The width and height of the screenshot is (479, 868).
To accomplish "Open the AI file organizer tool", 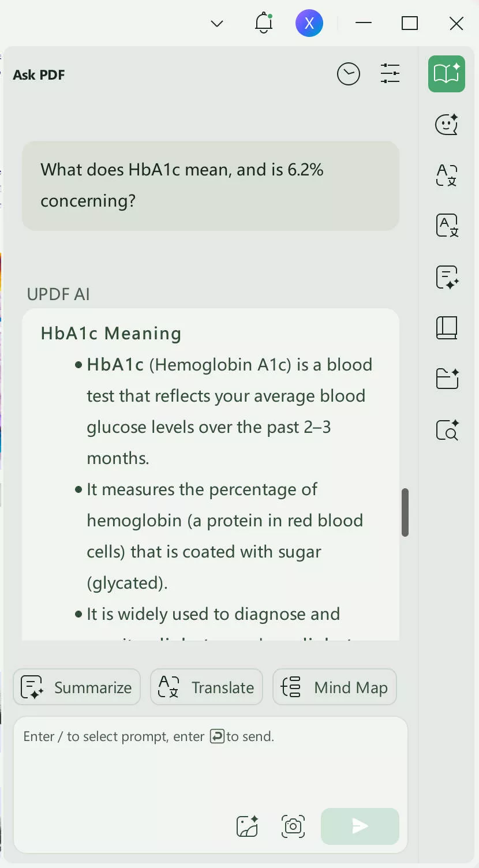I will click(x=446, y=379).
